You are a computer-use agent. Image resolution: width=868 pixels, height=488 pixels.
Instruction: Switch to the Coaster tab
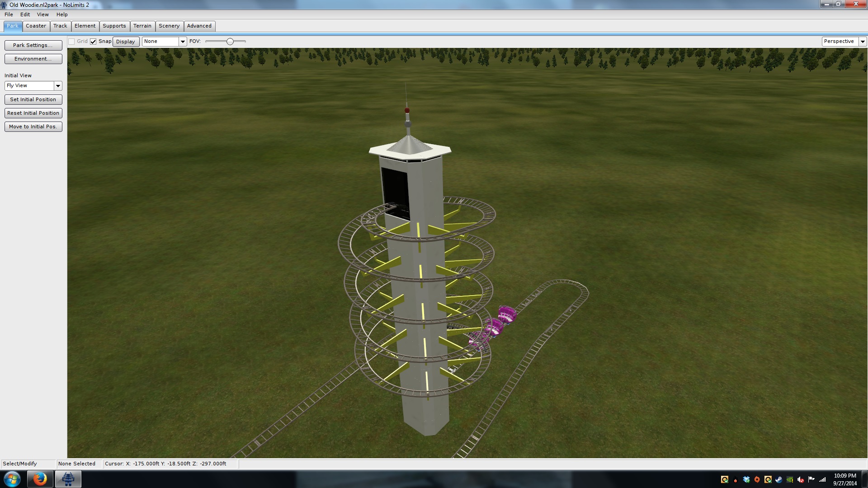(x=36, y=26)
